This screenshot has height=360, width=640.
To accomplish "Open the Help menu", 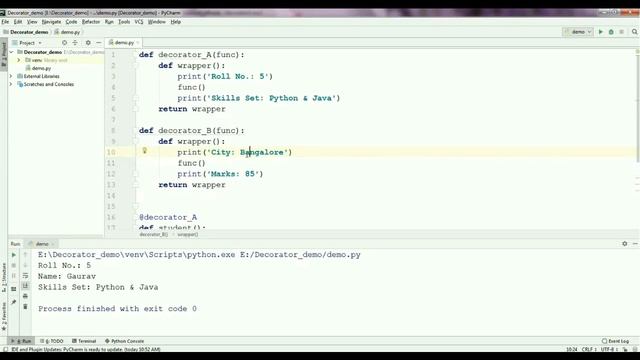I will click(x=176, y=22).
